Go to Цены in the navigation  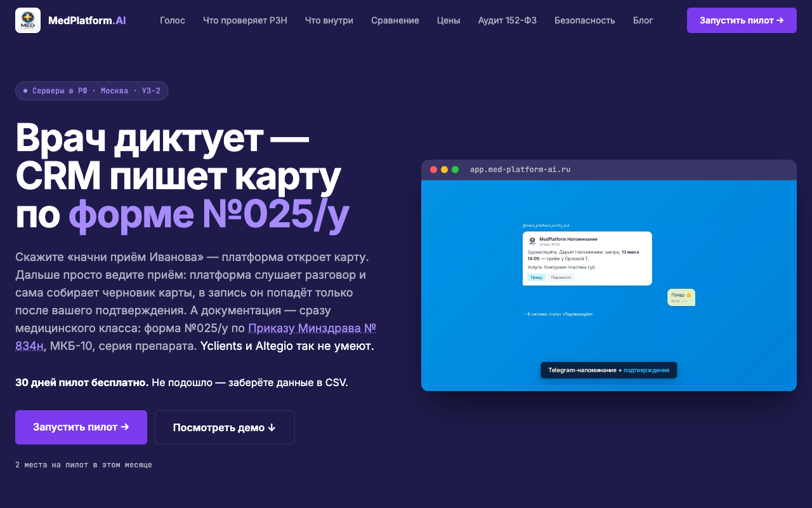click(449, 20)
